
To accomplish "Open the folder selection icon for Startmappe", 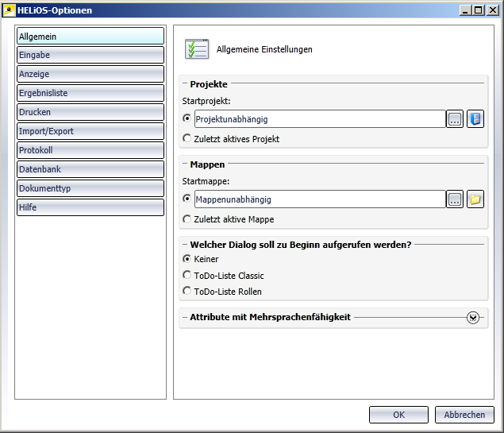I will pos(475,199).
